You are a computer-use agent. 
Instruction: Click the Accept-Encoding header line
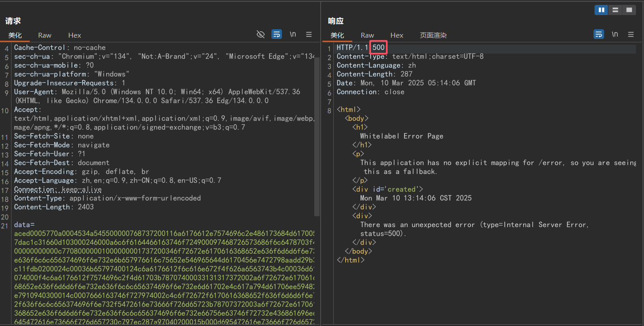[81, 171]
